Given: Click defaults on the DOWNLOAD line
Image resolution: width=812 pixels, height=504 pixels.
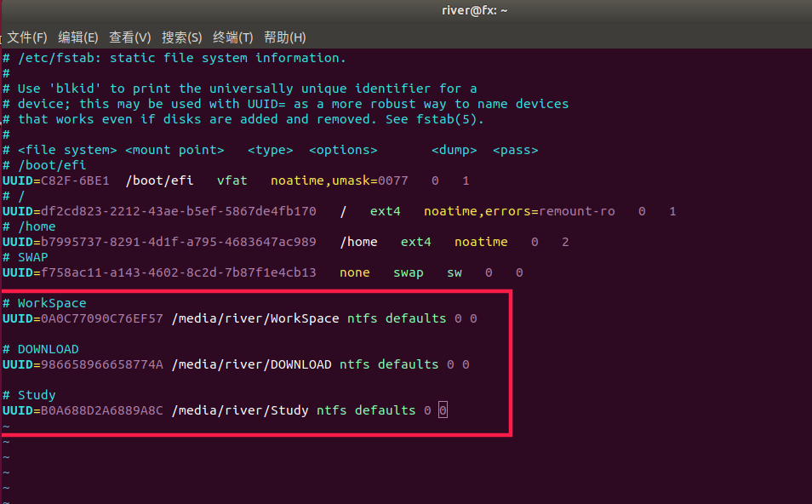Looking at the screenshot, I should (x=408, y=364).
